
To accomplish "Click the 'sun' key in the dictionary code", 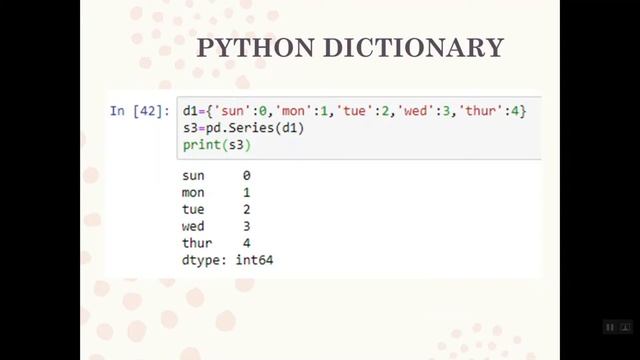I will [x=232, y=111].
